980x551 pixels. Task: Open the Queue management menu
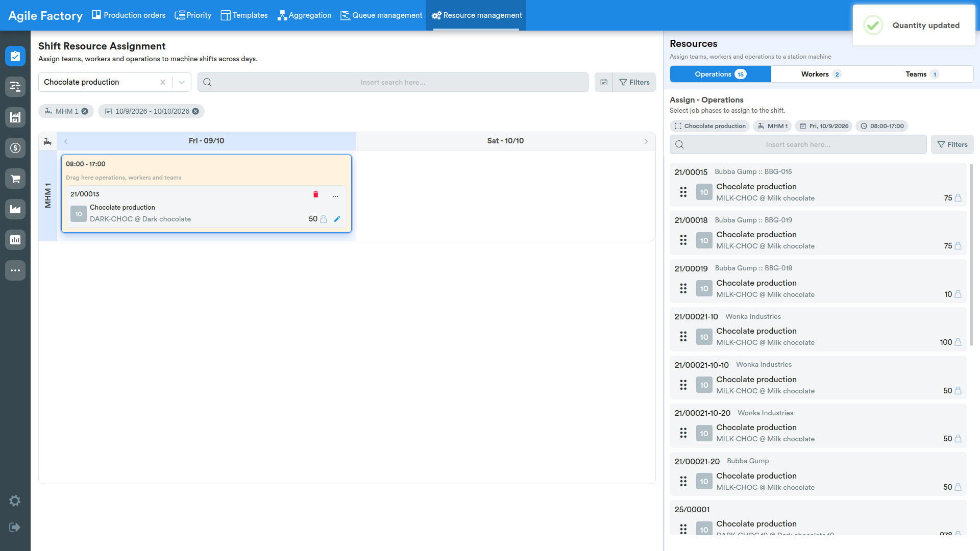[381, 15]
